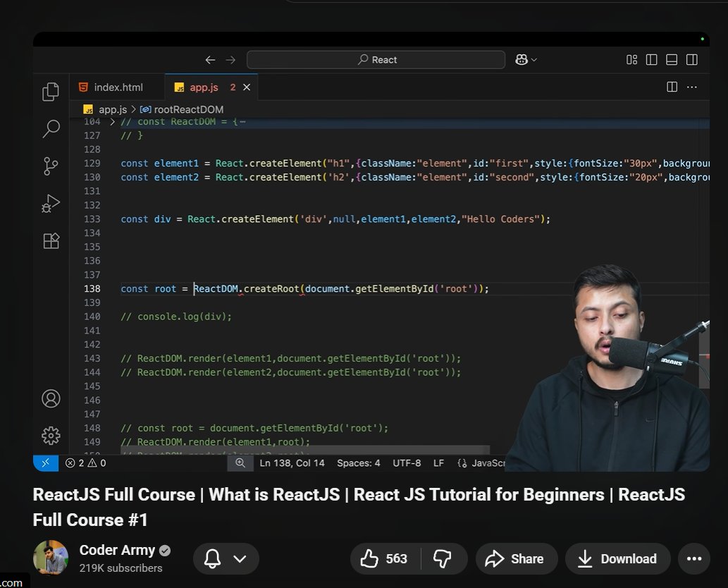This screenshot has height=588, width=728.
Task: Click LF end of line status
Action: point(438,463)
